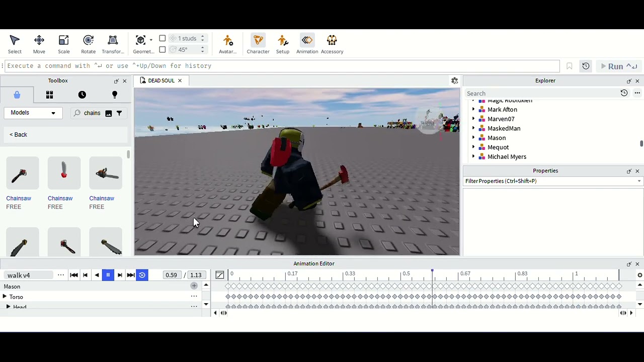The height and width of the screenshot is (362, 644).
Task: Run the command bar script
Action: coord(619,66)
